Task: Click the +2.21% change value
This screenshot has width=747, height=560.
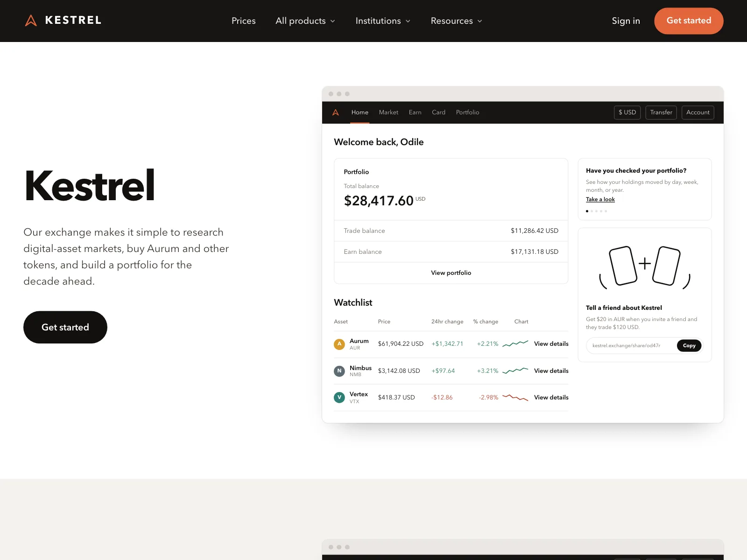Action: 487,344
